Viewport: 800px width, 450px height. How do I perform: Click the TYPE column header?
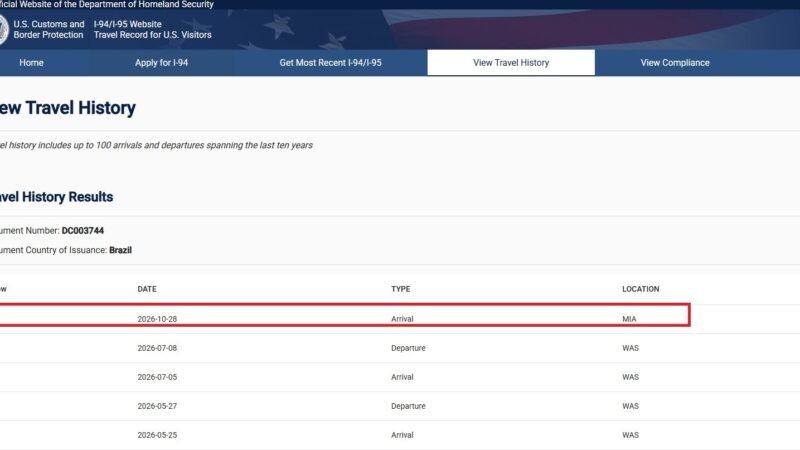click(401, 289)
